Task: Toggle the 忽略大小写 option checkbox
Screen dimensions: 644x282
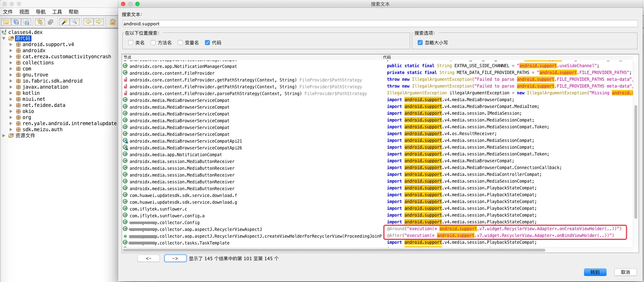Action: [x=420, y=43]
